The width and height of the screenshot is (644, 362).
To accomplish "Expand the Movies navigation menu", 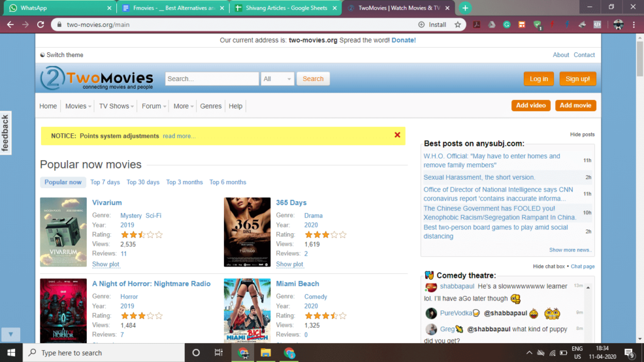I will 78,106.
